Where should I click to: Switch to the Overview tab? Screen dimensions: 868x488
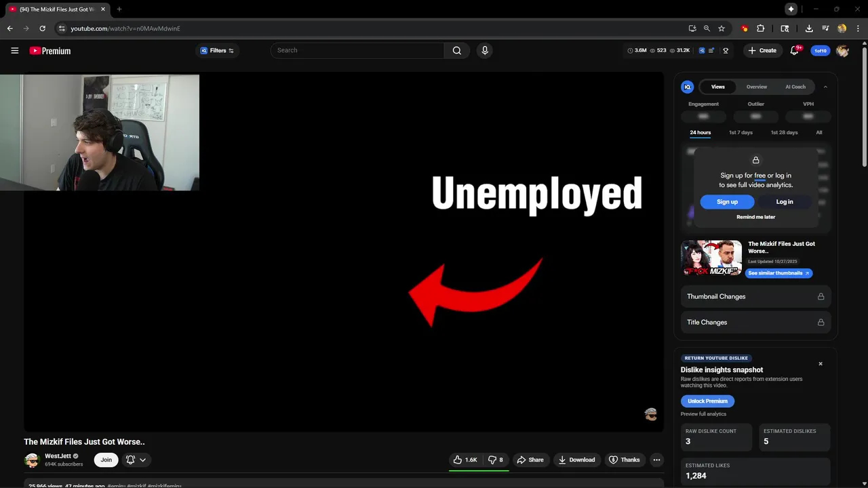coord(757,87)
